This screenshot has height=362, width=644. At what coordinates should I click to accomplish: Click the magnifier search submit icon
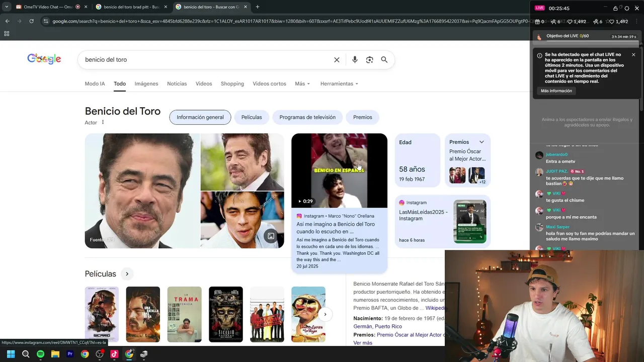click(x=384, y=60)
